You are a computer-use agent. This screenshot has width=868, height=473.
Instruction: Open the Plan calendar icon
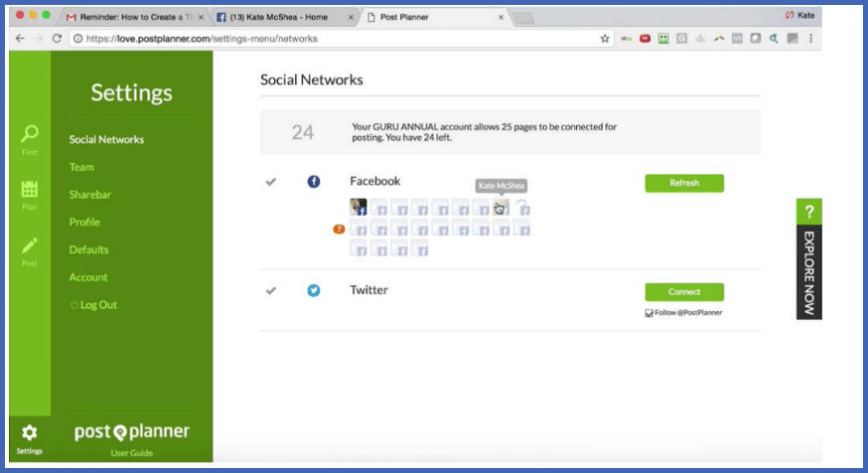[30, 190]
